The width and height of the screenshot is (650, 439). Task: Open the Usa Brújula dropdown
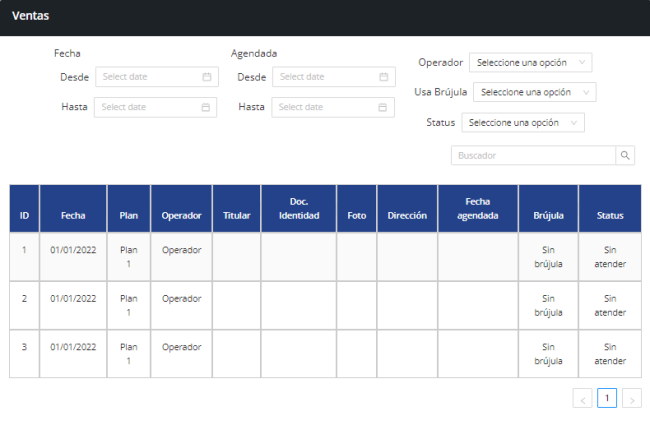click(534, 92)
